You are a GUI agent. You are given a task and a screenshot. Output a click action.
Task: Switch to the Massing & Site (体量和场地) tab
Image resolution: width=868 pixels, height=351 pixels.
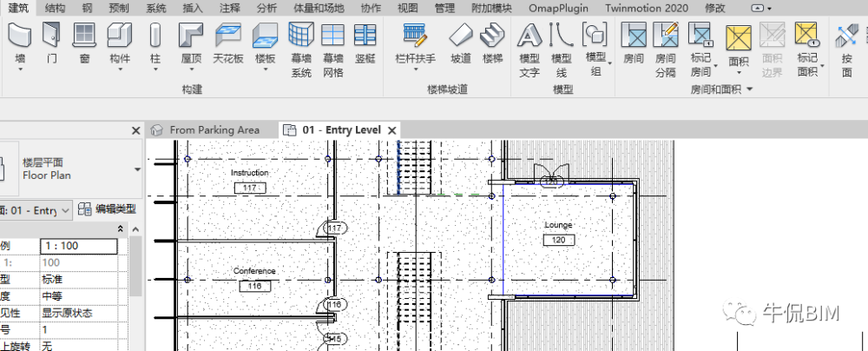319,8
